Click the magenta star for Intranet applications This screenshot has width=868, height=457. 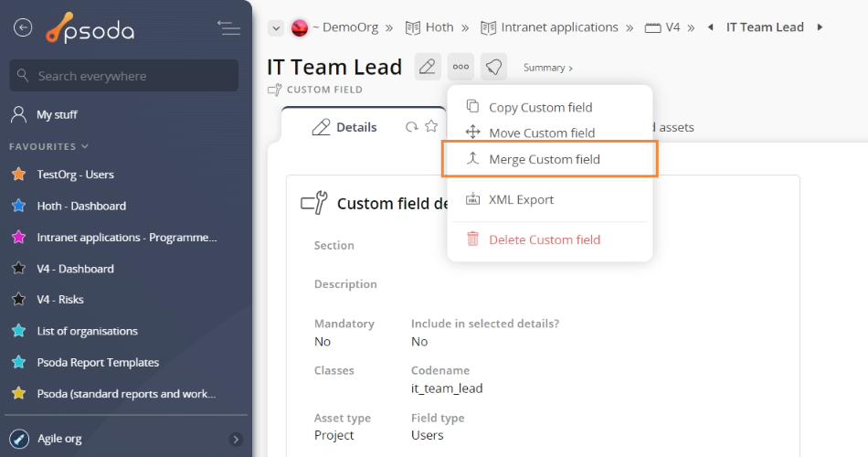coord(18,238)
